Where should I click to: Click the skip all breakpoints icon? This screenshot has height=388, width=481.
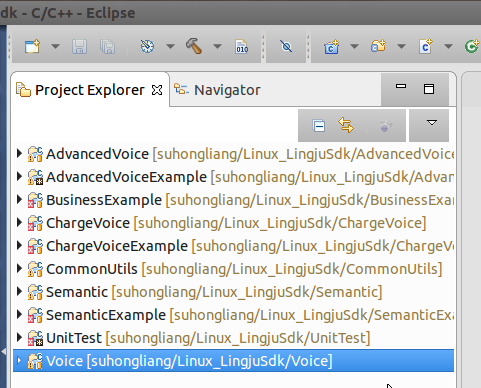coord(286,46)
